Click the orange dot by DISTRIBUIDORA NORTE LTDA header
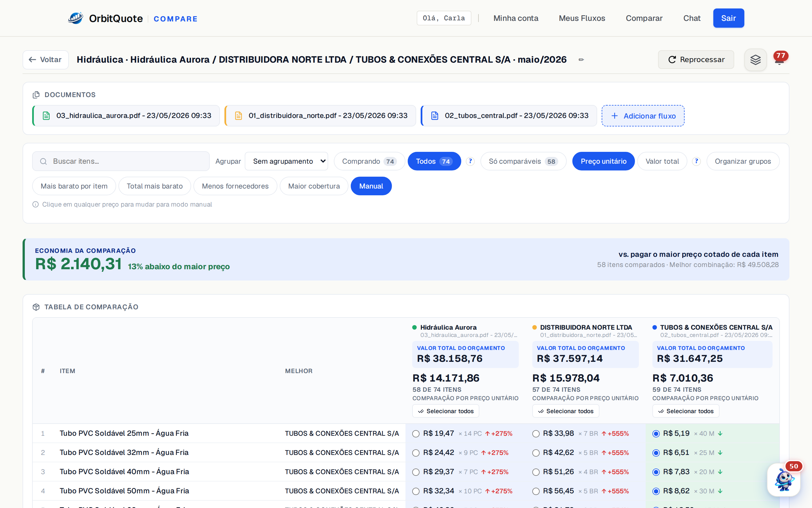This screenshot has height=508, width=812. coord(535,328)
